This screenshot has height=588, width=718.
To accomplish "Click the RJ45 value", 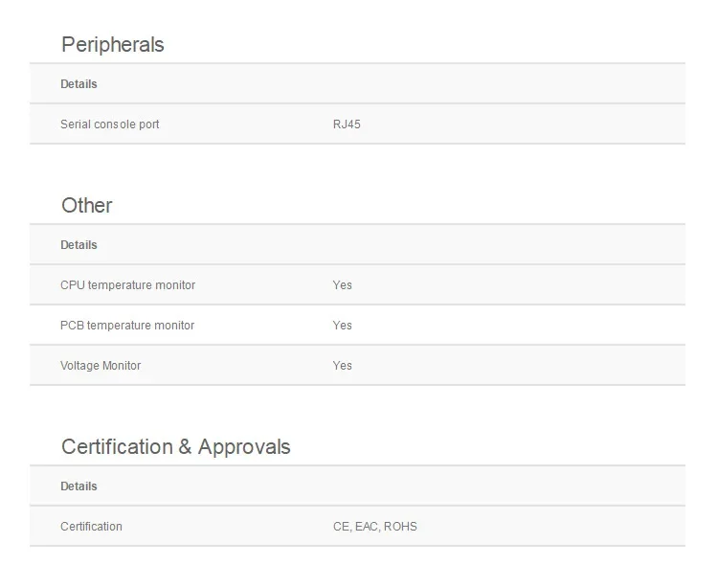I will pos(347,124).
